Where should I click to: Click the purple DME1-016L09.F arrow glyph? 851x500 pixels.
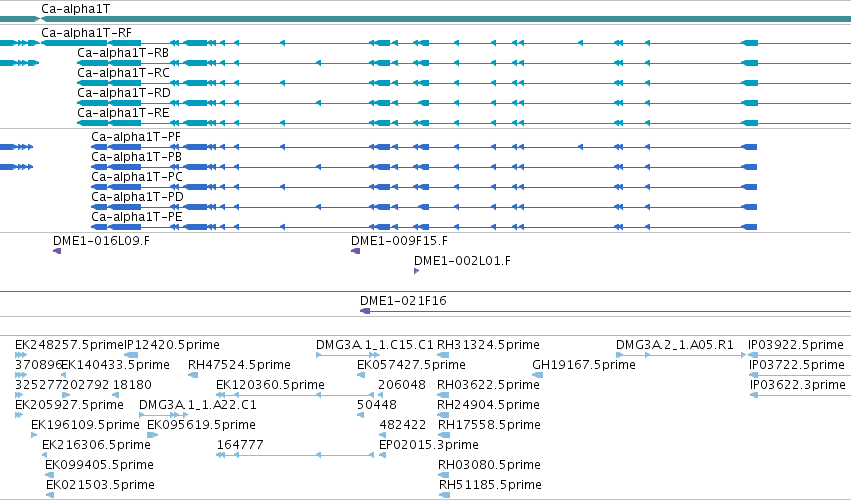pos(57,251)
